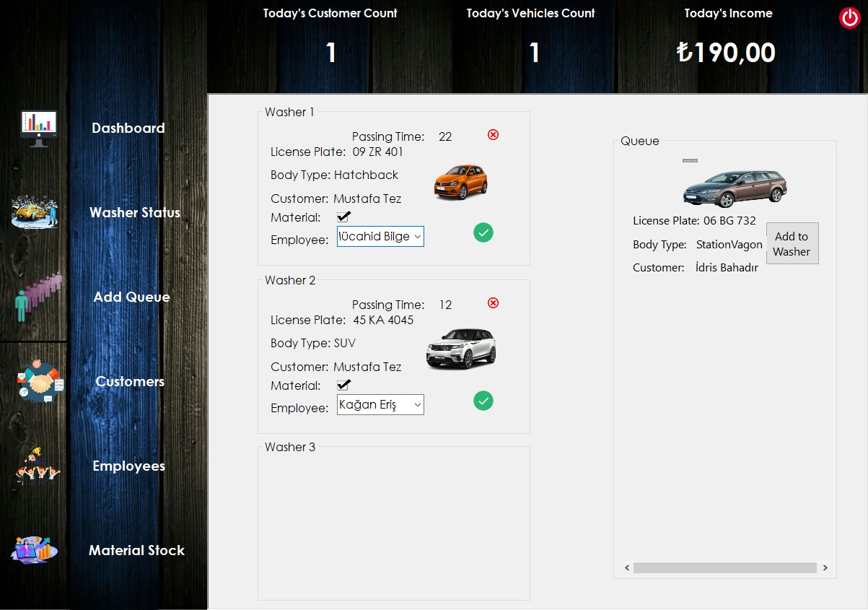Open Material Stock via its icon
868x610 pixels.
35,549
